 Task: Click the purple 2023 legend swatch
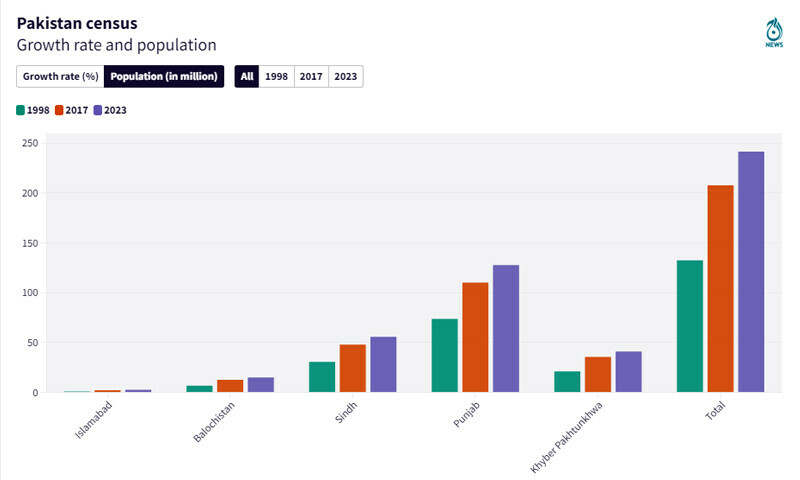pyautogui.click(x=98, y=110)
